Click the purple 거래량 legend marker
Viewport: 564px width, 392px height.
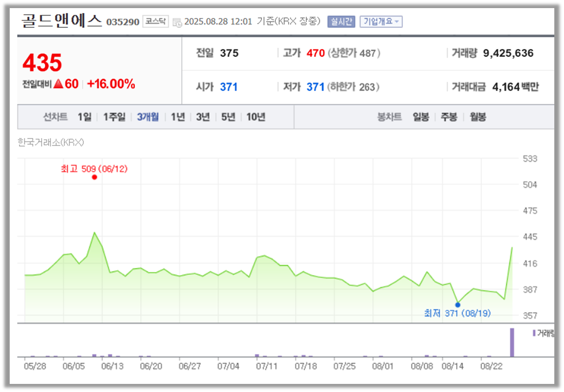(x=534, y=333)
